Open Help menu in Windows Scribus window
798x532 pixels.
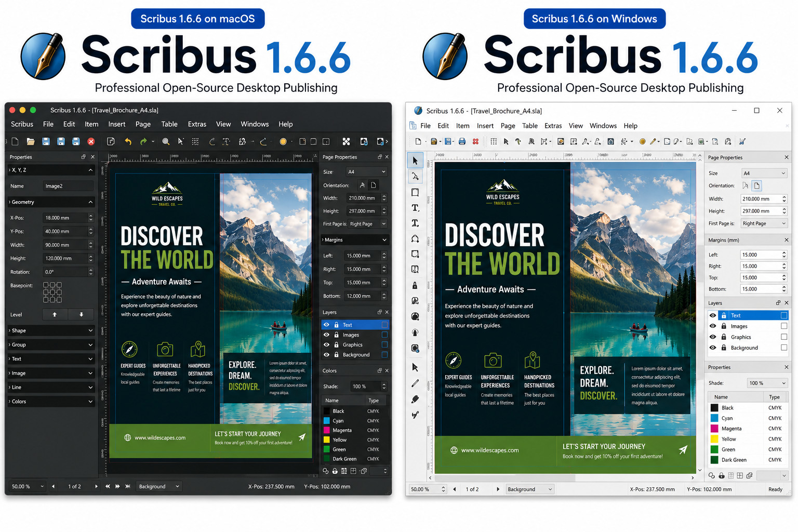pos(631,126)
